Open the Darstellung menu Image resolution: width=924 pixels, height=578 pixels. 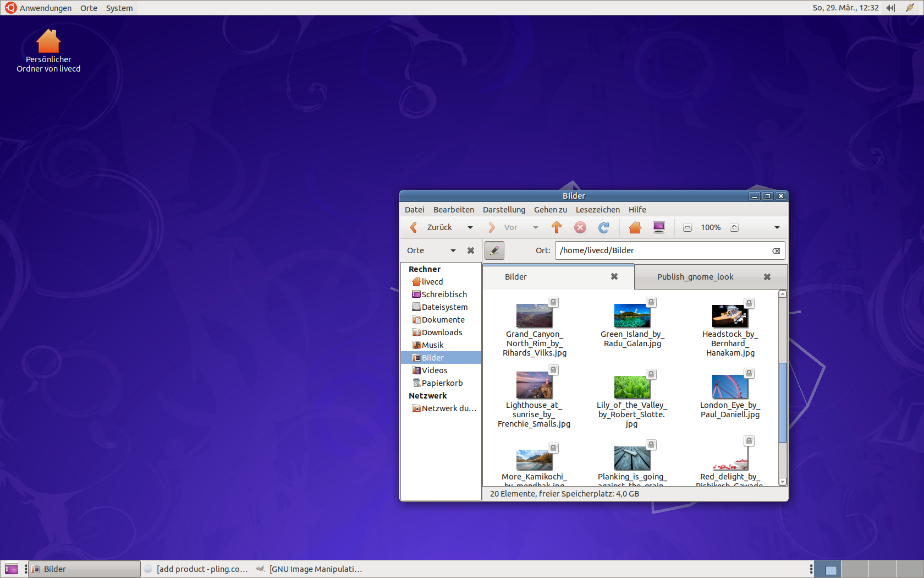tap(504, 210)
